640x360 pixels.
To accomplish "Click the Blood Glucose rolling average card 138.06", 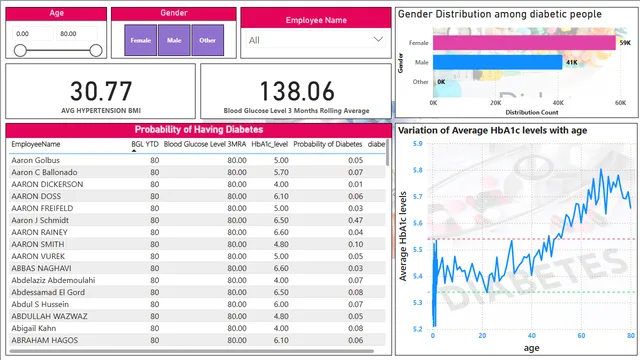I will click(297, 91).
